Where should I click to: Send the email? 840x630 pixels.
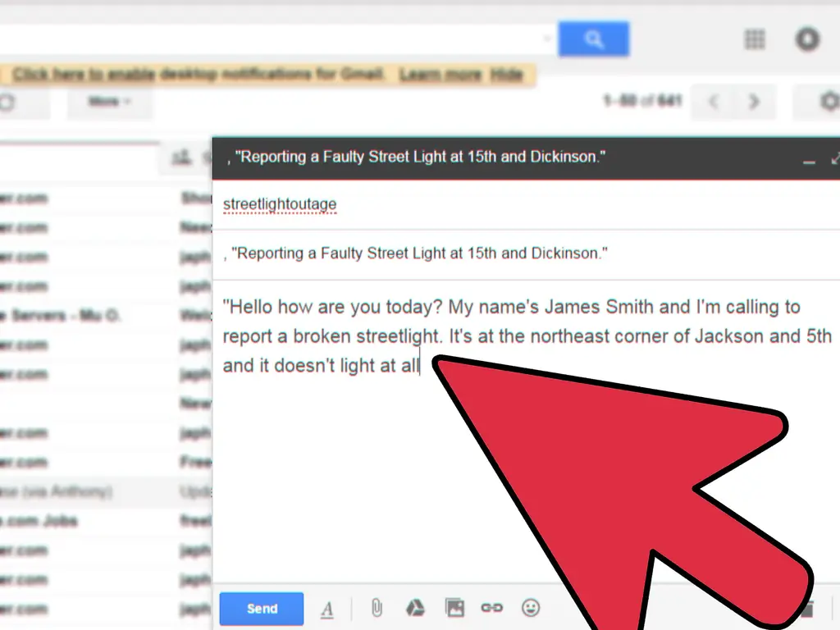262,609
